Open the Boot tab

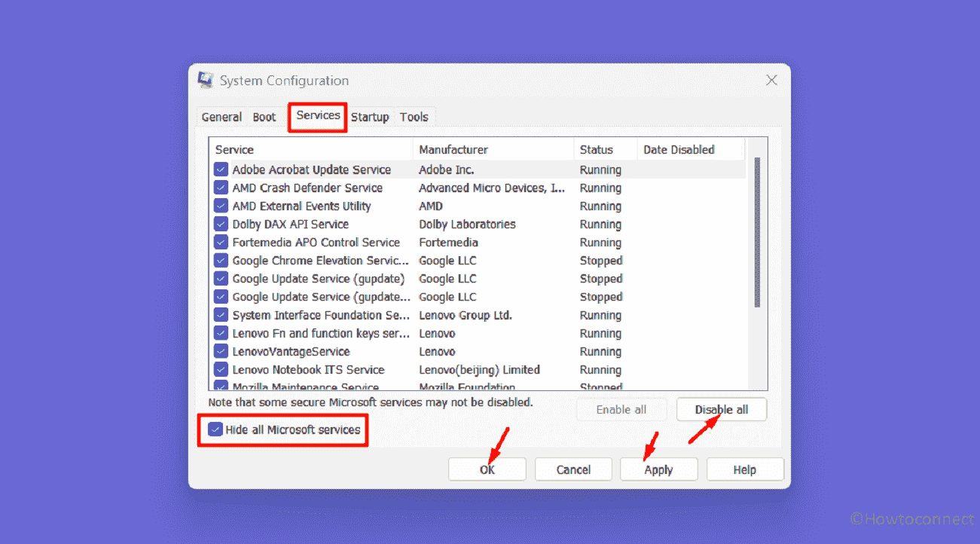tap(264, 117)
